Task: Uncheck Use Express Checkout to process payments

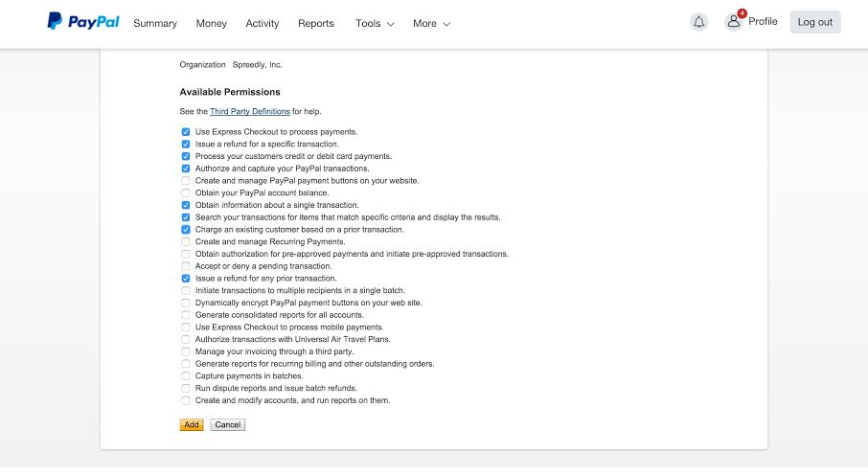Action: 185,132
